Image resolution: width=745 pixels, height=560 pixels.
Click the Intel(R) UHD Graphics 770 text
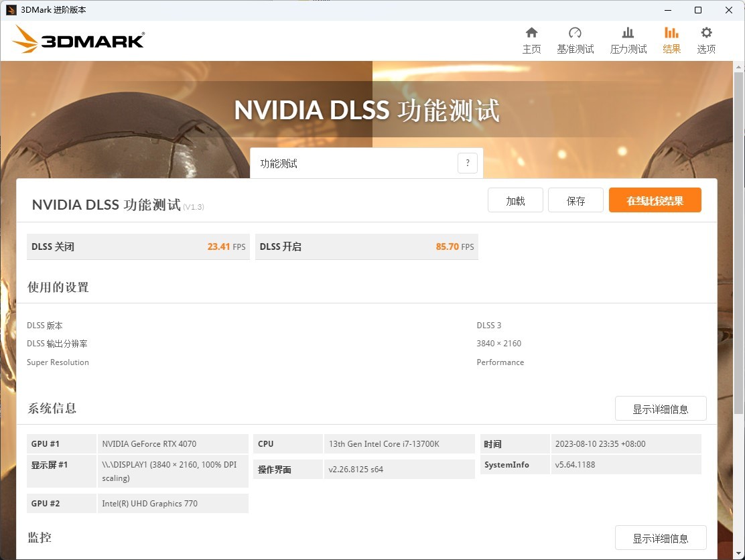[149, 504]
